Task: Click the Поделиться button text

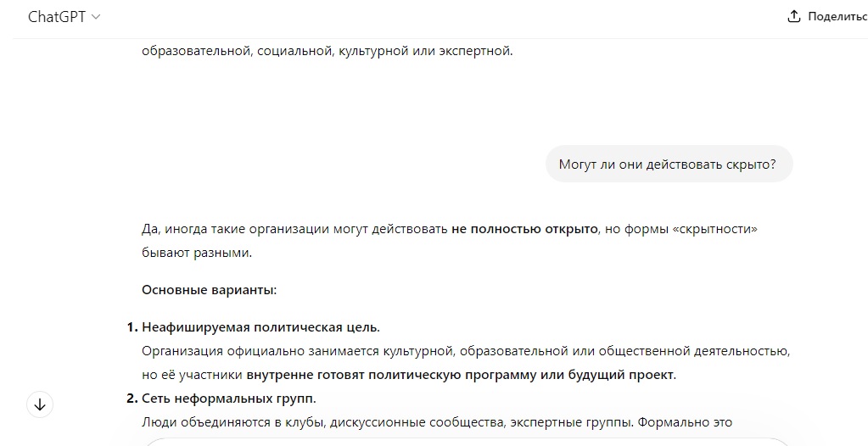Action: 837,17
